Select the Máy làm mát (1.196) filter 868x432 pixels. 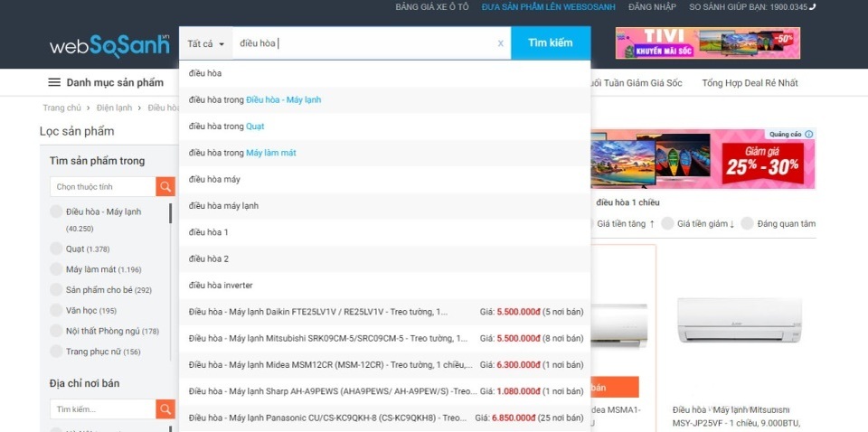(56, 269)
